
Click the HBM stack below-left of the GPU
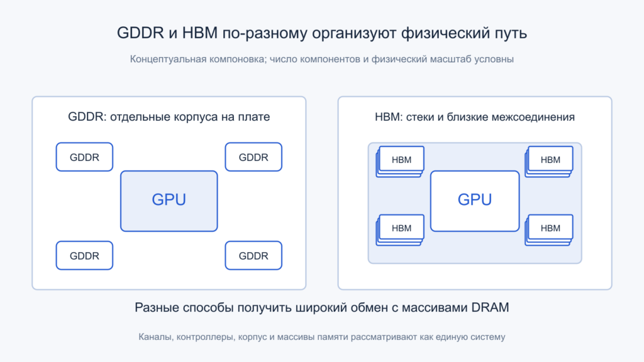tap(400, 230)
